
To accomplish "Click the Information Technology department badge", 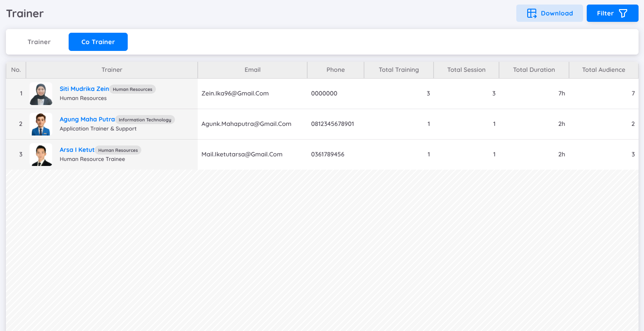I will pyautogui.click(x=145, y=120).
